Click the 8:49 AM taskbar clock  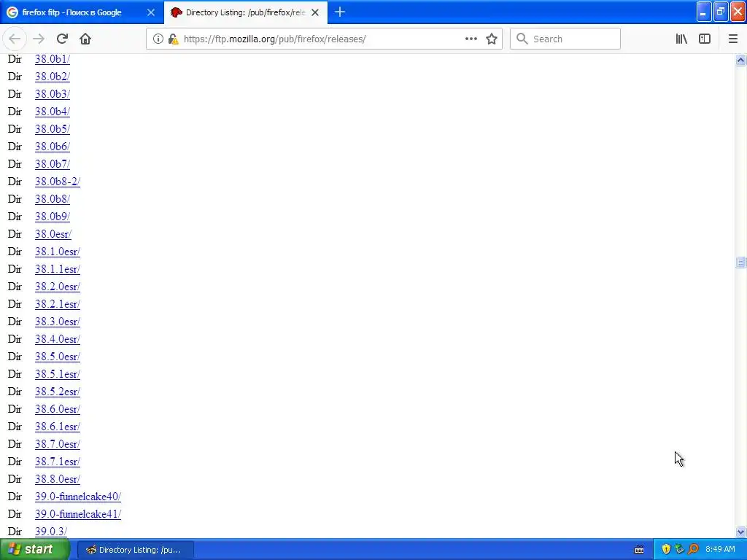(x=720, y=550)
